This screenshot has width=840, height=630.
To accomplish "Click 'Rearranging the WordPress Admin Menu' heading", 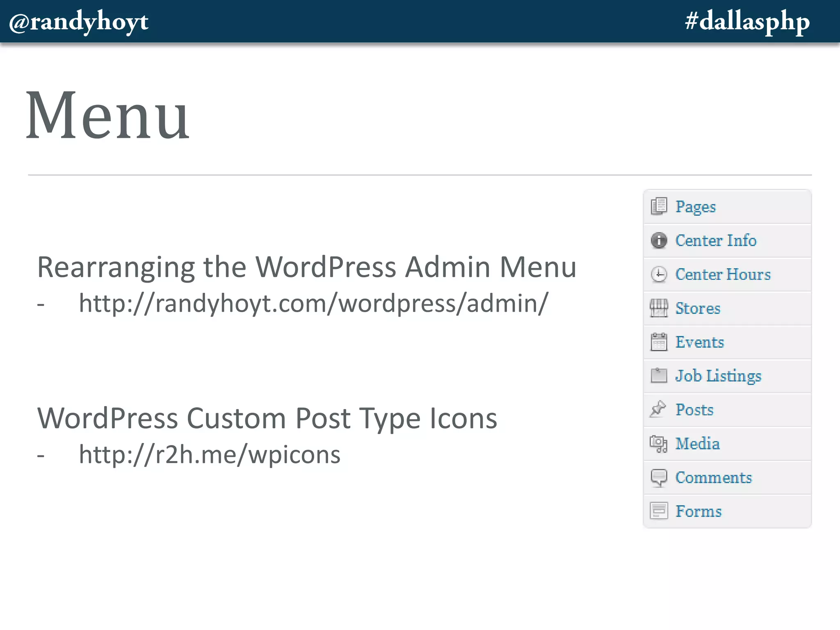I will (307, 268).
